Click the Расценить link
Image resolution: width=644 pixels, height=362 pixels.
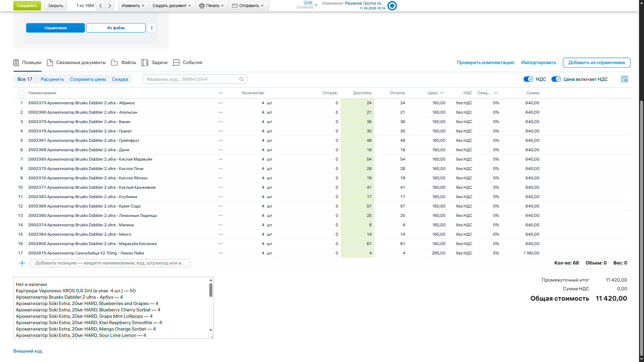tap(52, 79)
